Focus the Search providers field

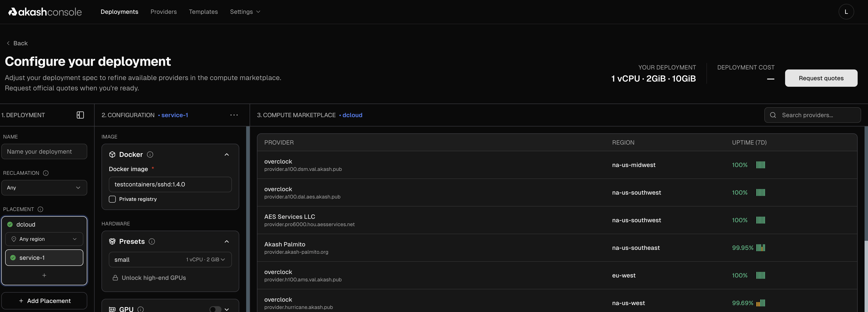813,115
